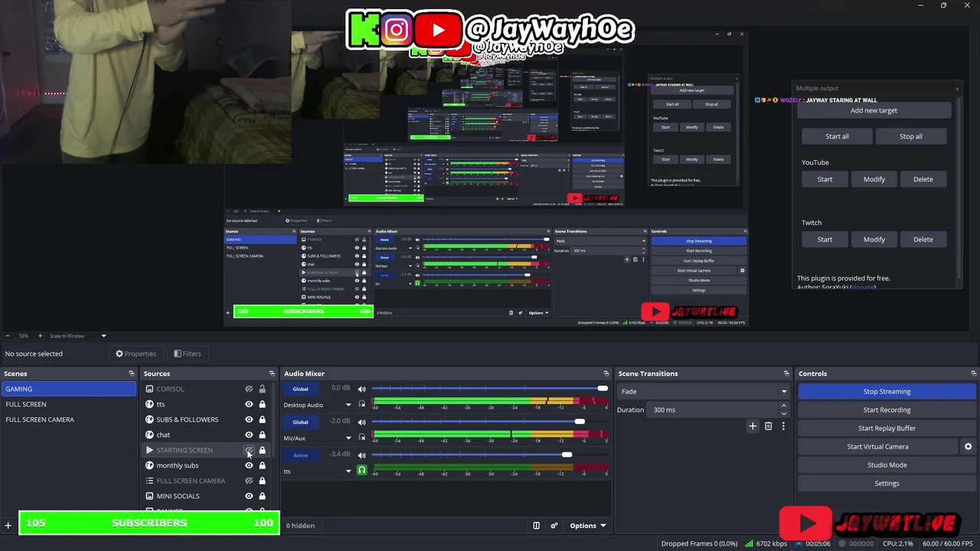Unlock the tts source lock
Viewport: 980px width, 551px height.
coord(262,404)
